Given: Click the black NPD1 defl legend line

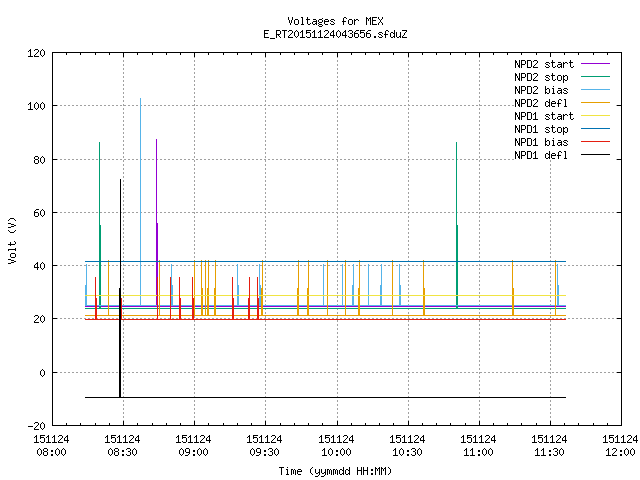Looking at the screenshot, I should click(595, 155).
